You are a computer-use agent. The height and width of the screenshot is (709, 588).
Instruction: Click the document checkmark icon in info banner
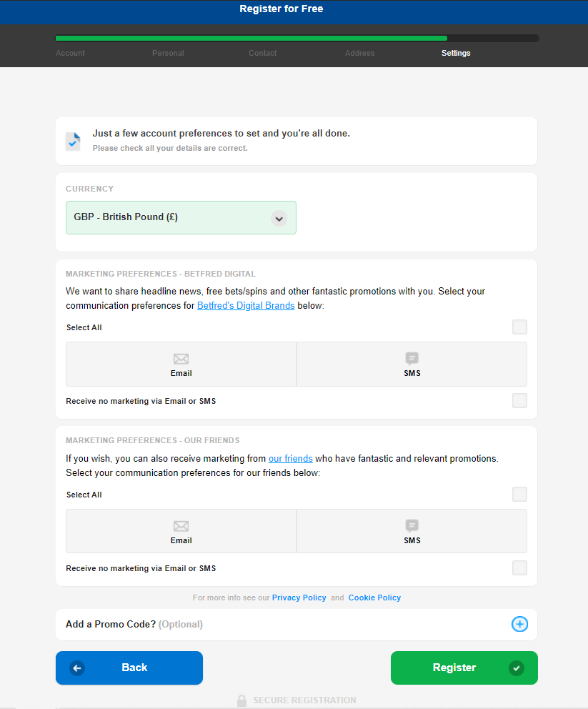[73, 141]
